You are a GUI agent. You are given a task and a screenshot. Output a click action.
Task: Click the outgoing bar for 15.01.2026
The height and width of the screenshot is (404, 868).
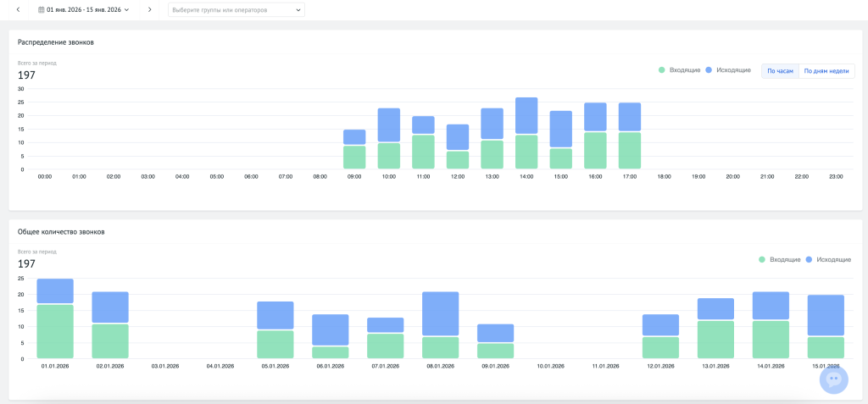tap(826, 315)
